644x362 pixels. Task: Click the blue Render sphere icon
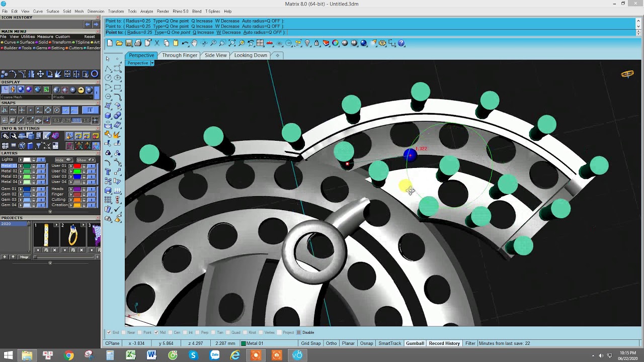363,43
